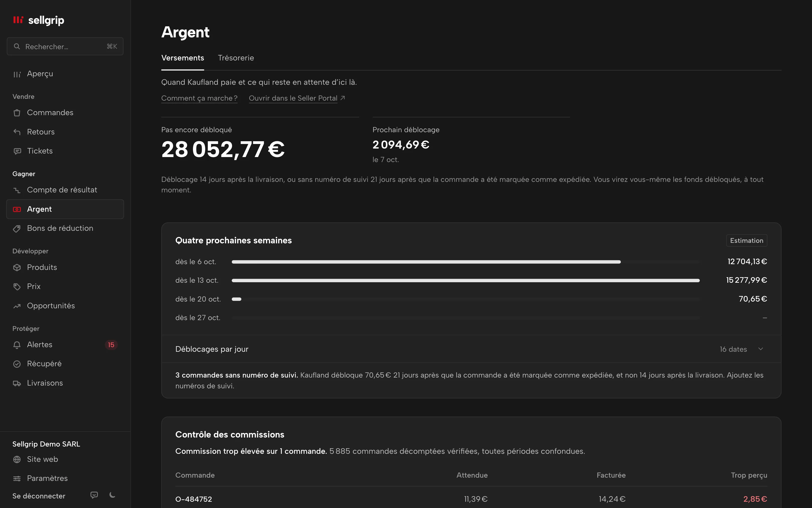Viewport: 812px width, 508px height.
Task: Click the Attendue column header
Action: (x=472, y=475)
